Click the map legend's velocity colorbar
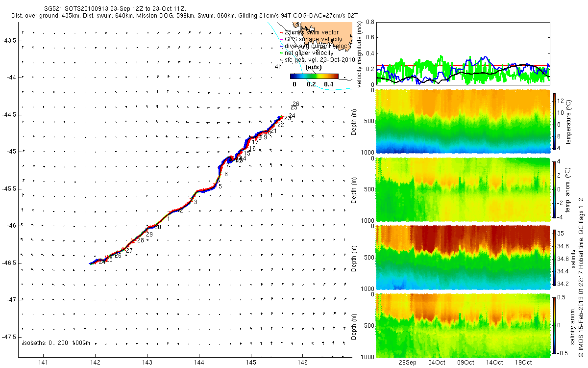 click(314, 76)
